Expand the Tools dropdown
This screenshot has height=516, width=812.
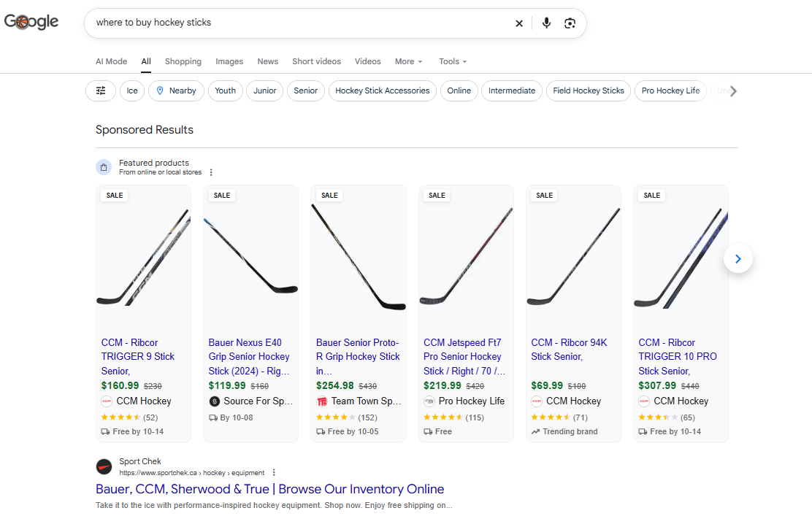coord(453,61)
